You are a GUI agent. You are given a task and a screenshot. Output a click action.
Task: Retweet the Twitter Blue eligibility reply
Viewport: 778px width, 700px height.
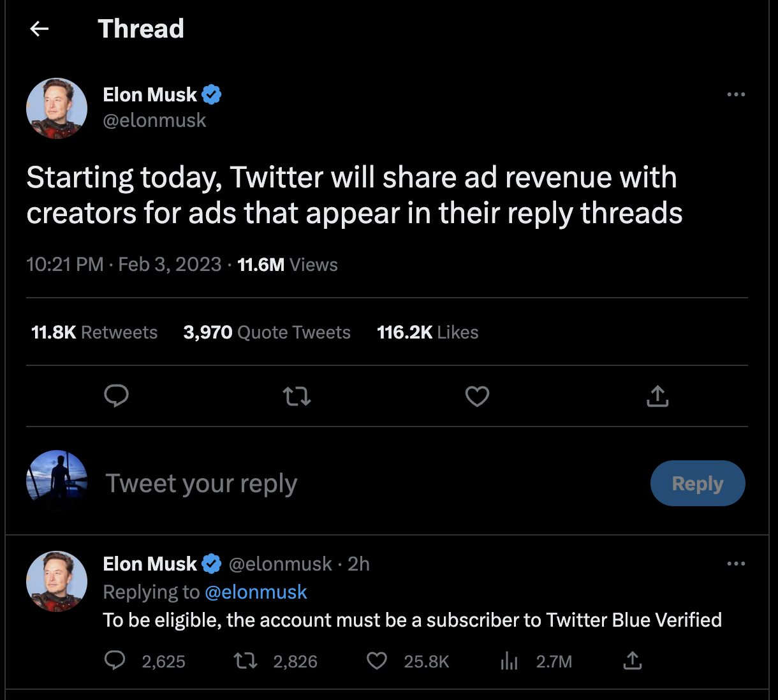pyautogui.click(x=246, y=661)
